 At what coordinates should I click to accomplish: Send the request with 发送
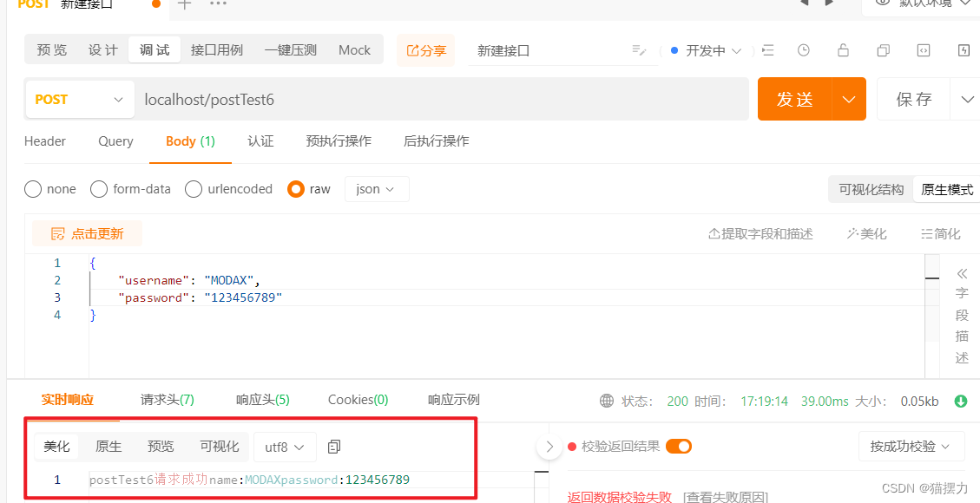[x=795, y=99]
